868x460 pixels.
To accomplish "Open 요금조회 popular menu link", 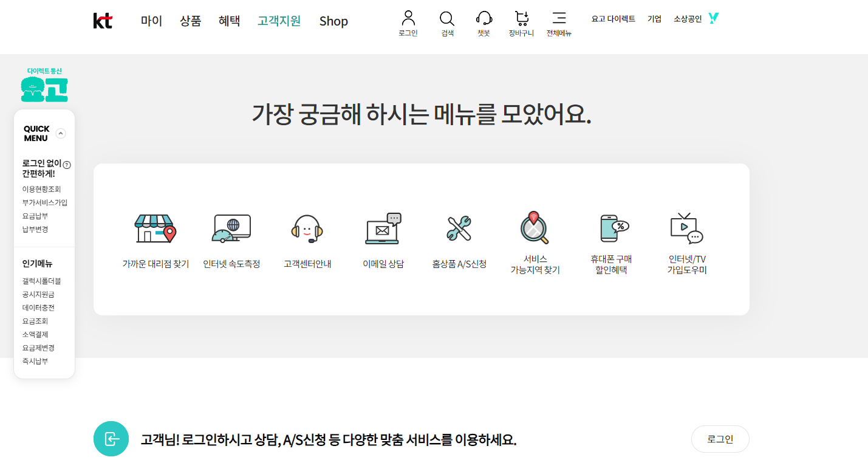I will pos(35,321).
